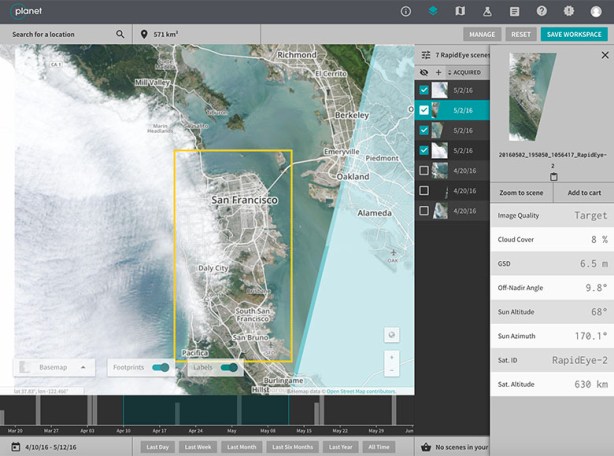Check the first 4/20/16 scene checkbox
Viewport: 614px width, 456px height.
click(424, 170)
